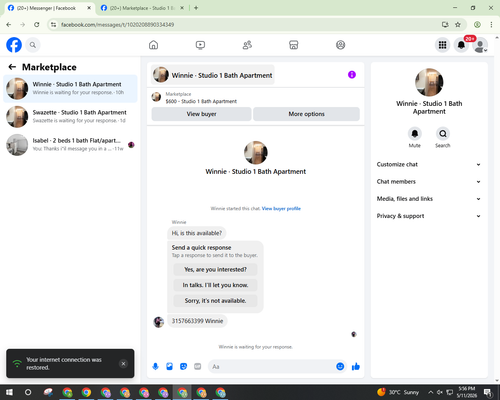Click the large listing thumbnail in right panel
Image resolution: width=500 pixels, height=400 pixels.
[429, 82]
